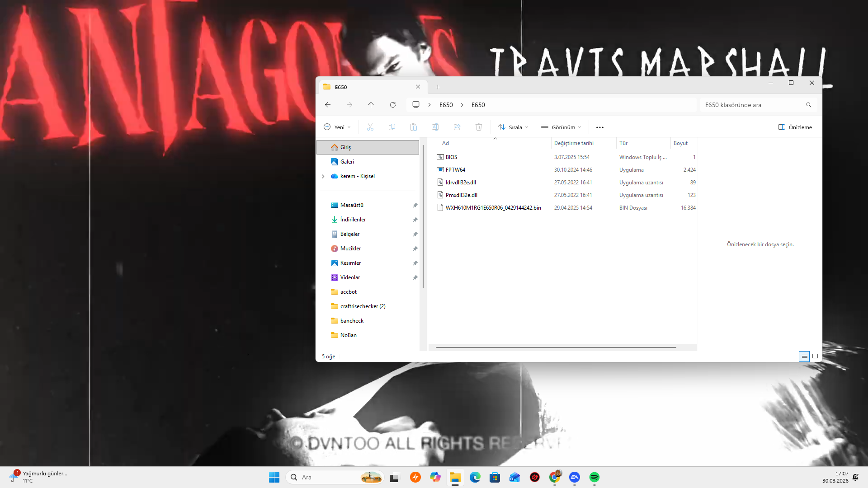Open the bancheck folder in sidebar
The height and width of the screenshot is (488, 868).
368,321
